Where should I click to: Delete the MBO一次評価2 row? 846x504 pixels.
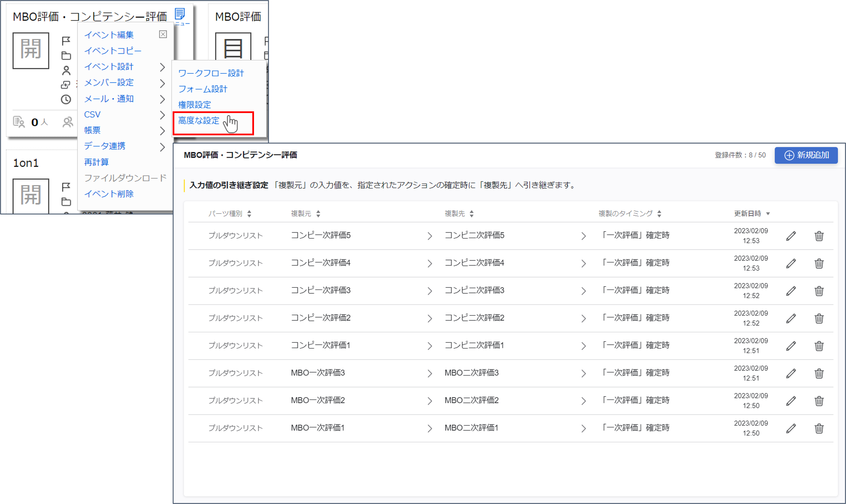[x=819, y=401]
